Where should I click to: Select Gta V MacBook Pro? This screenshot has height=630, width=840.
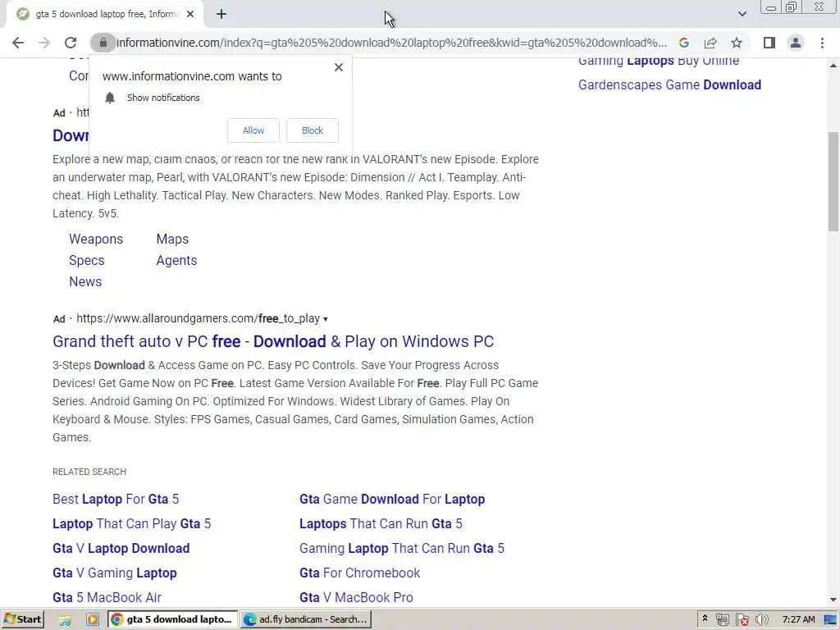[x=356, y=597]
